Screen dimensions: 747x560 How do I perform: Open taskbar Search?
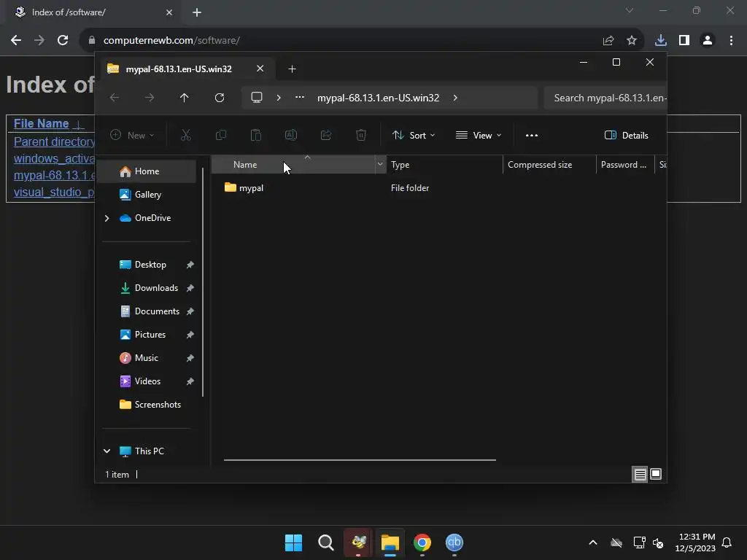click(326, 542)
